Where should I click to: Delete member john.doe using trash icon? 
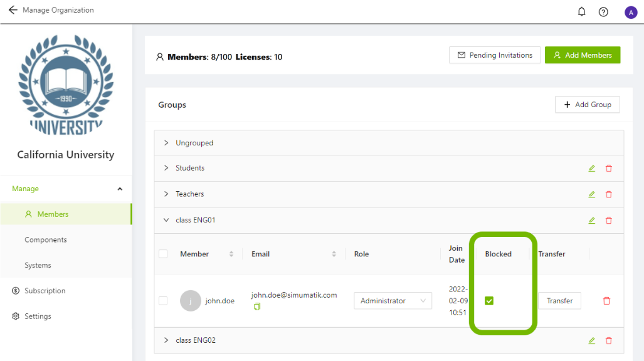click(606, 301)
